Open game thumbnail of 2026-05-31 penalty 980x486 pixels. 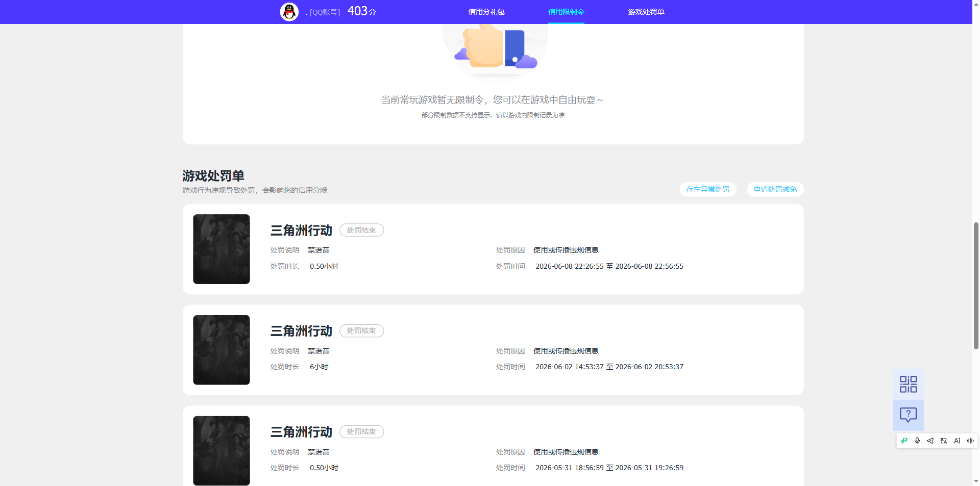tap(222, 451)
